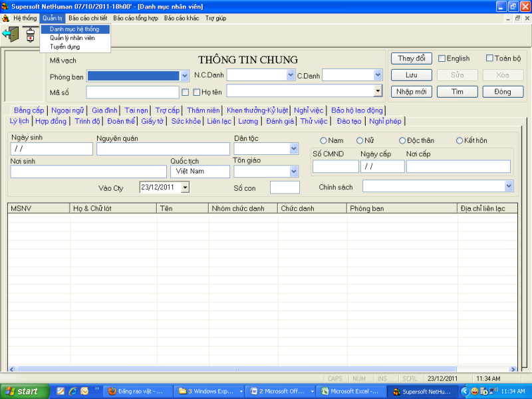Image resolution: width=532 pixels, height=399 pixels.
Task: Open the N.C.Danh dropdown
Action: [291, 74]
